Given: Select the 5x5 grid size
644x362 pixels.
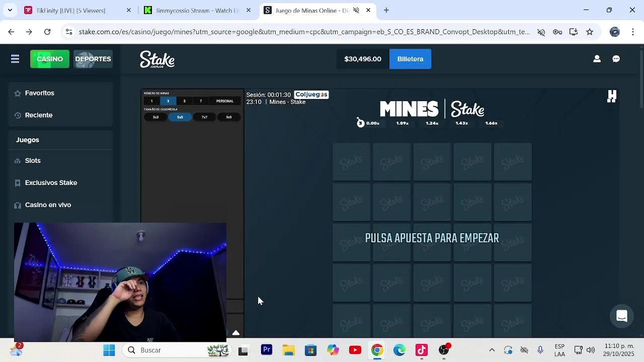Looking at the screenshot, I should [x=180, y=117].
